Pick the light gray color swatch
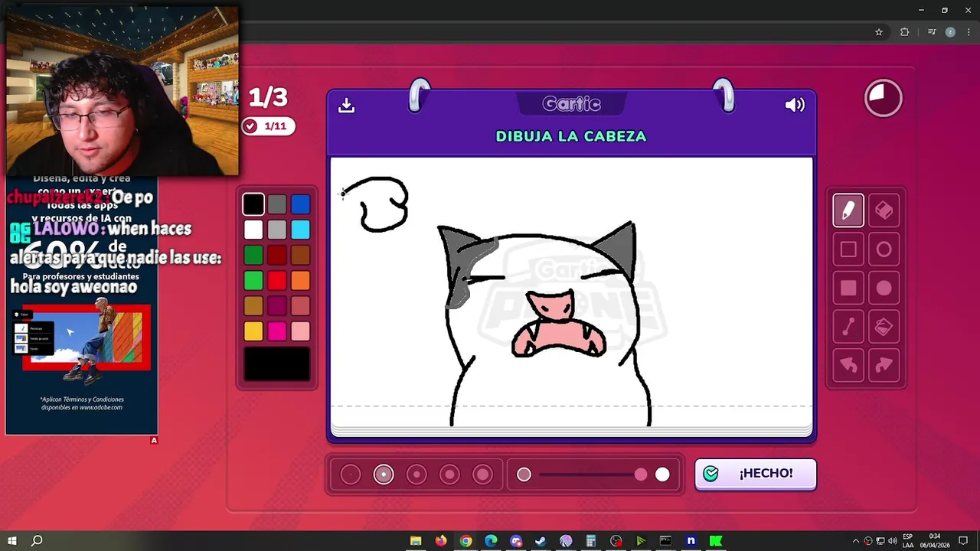 277,230
